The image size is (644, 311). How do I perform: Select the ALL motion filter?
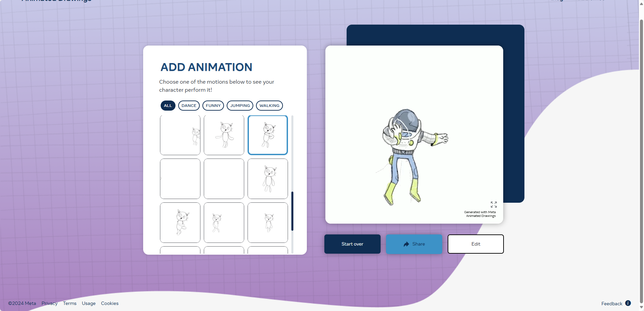(x=168, y=106)
